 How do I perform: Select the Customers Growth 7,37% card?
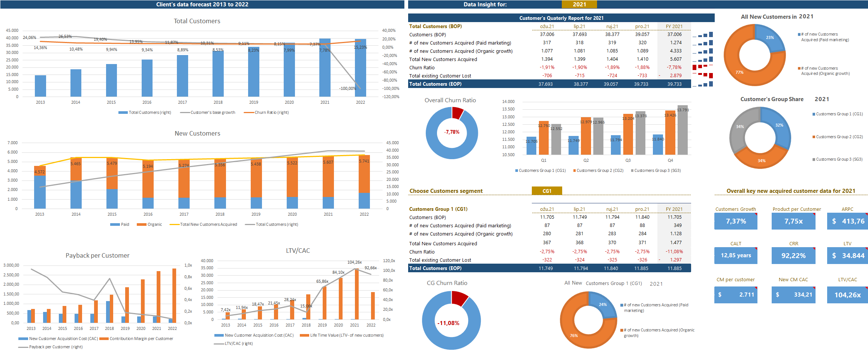735,221
